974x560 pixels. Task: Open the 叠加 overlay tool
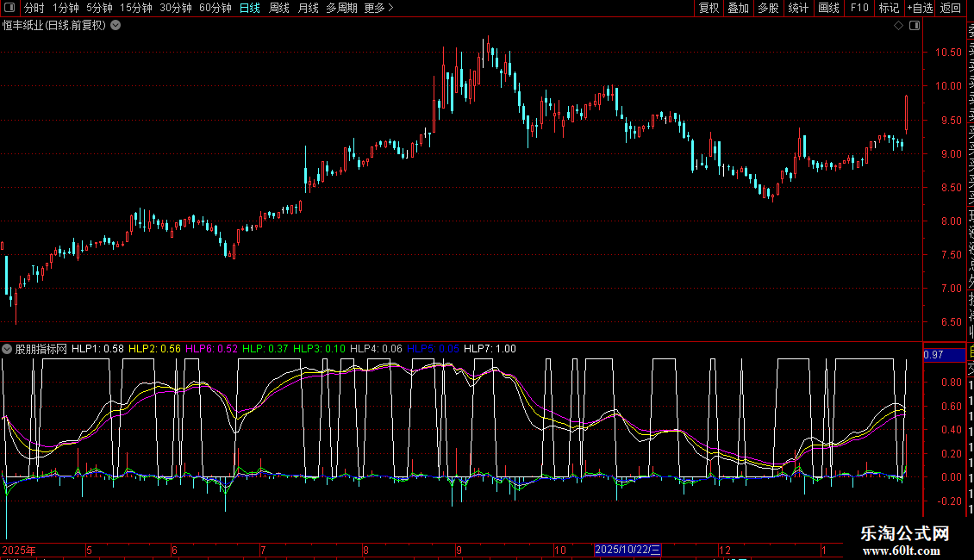(x=738, y=8)
